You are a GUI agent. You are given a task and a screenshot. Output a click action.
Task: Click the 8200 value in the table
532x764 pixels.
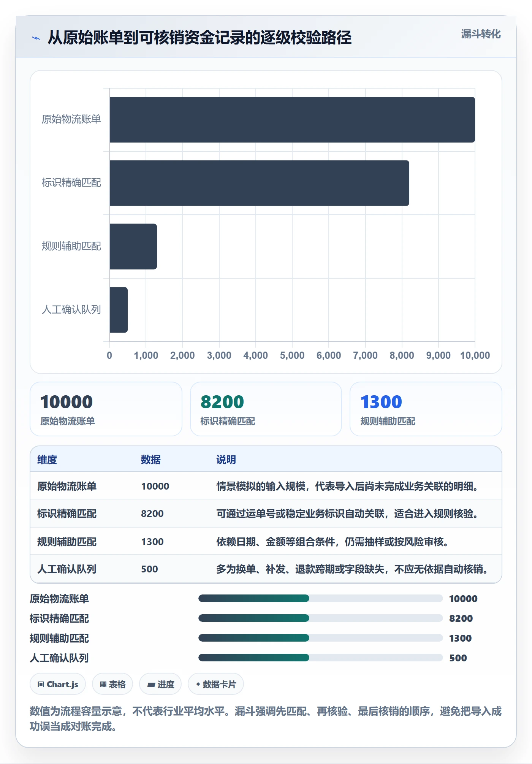point(152,514)
